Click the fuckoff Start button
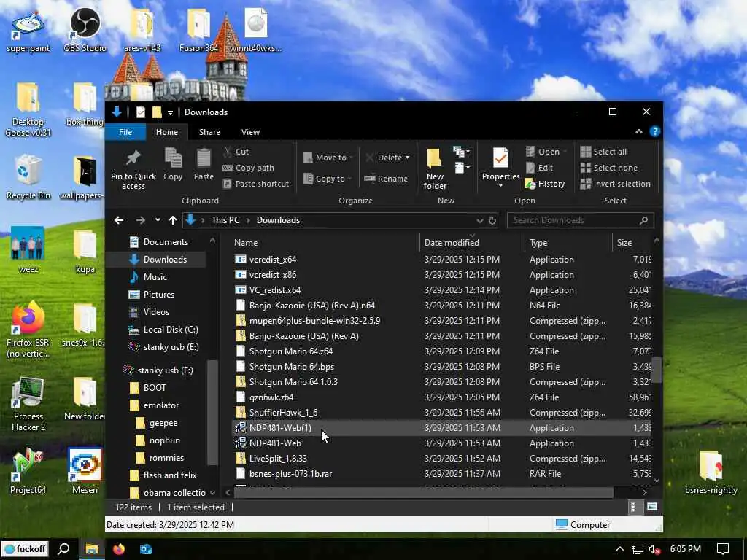Viewport: 747px width, 560px height. [25, 549]
